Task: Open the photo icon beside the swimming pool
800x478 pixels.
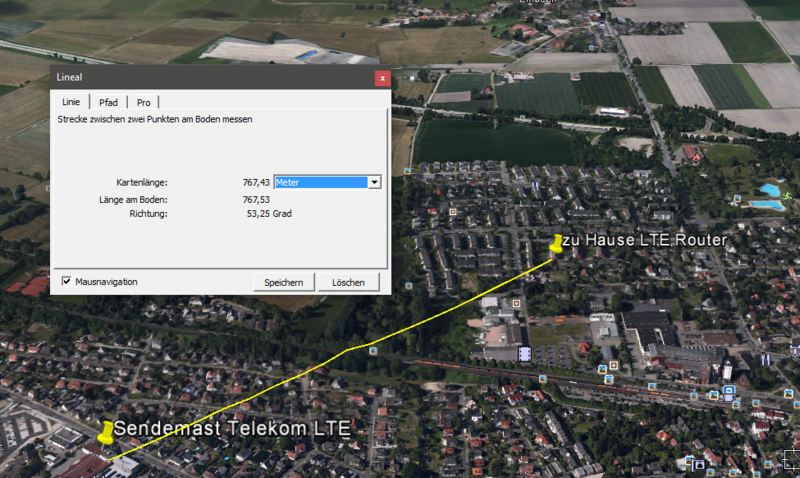Action: pyautogui.click(x=737, y=198)
